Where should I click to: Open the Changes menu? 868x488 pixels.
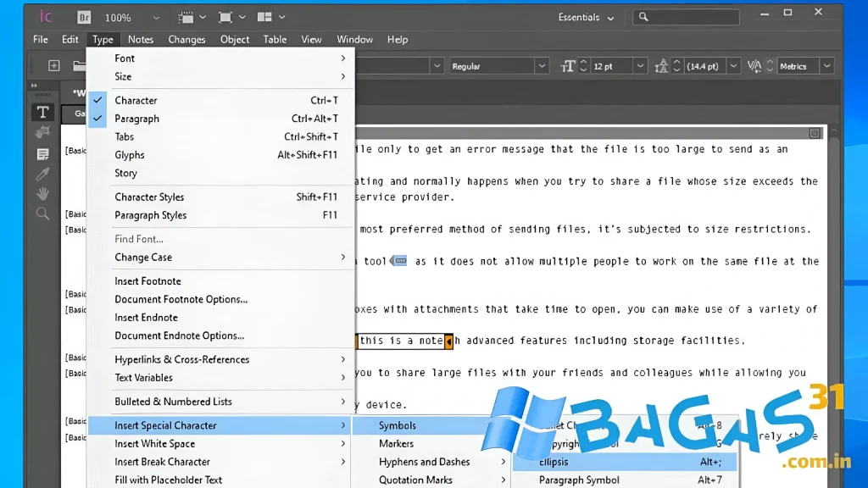point(186,39)
